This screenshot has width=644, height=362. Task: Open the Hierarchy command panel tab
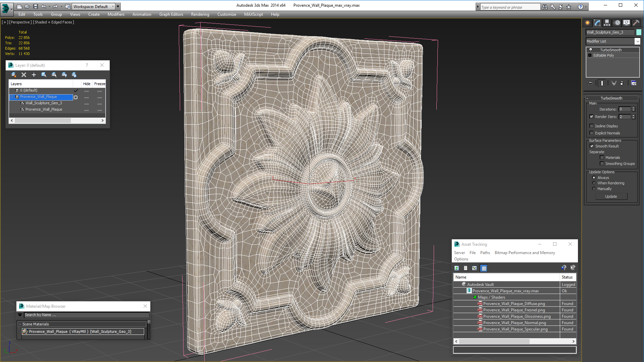click(x=607, y=23)
